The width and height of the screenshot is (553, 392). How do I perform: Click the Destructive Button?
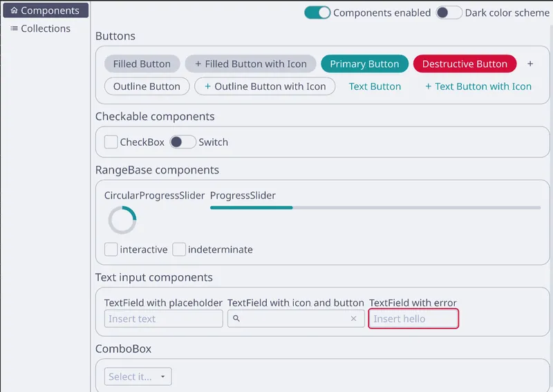(465, 64)
